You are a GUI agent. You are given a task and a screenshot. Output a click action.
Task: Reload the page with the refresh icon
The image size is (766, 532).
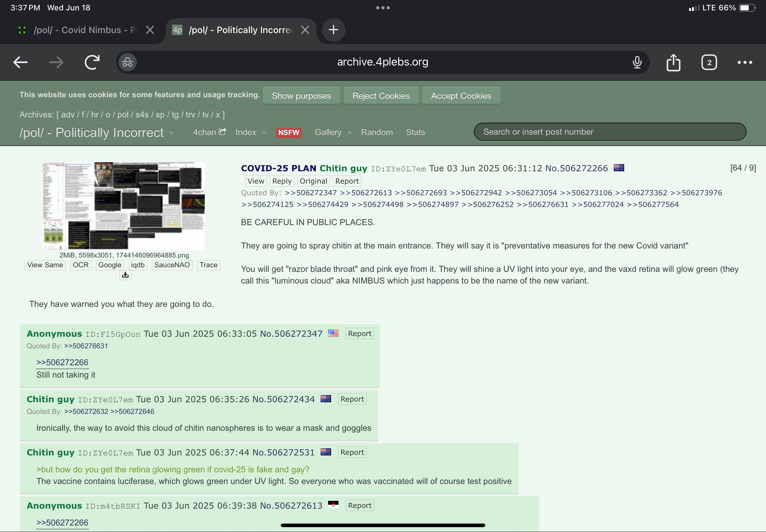[x=92, y=62]
